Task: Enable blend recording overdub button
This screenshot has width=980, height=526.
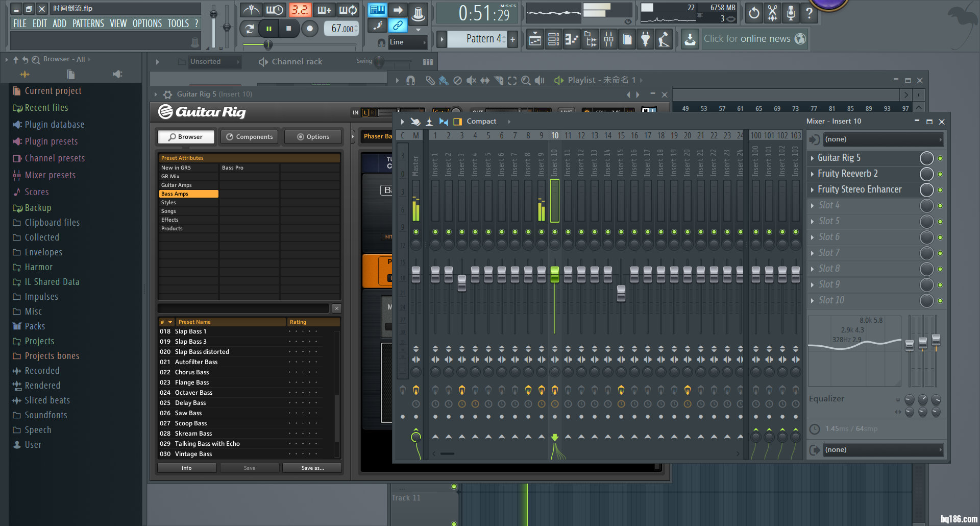Action: point(324,10)
